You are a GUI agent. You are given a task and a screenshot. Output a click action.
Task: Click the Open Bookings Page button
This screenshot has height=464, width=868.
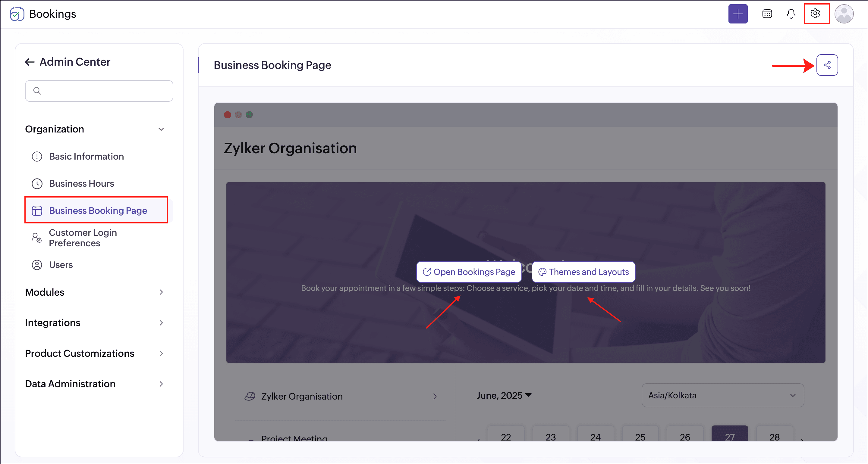point(469,272)
